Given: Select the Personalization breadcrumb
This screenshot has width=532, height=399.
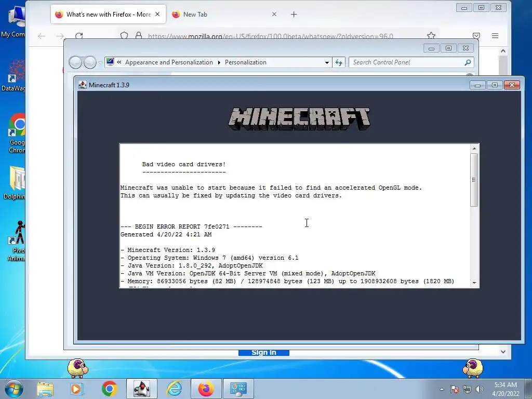Looking at the screenshot, I should pos(246,62).
